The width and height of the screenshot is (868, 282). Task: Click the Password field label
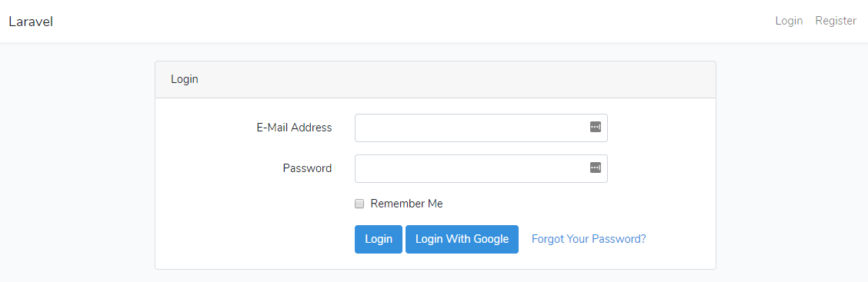[x=307, y=168]
